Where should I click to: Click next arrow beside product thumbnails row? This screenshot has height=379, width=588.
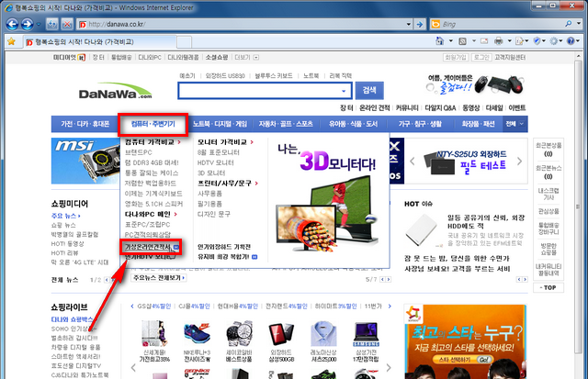(389, 367)
